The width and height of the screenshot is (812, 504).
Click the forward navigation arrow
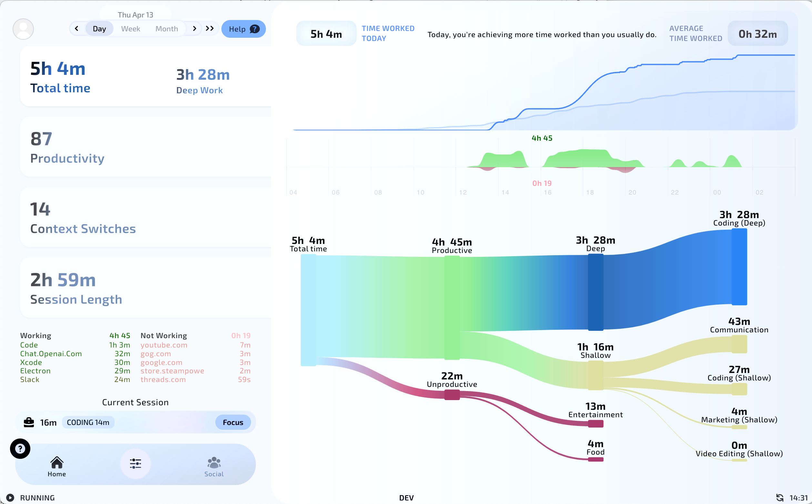point(195,28)
